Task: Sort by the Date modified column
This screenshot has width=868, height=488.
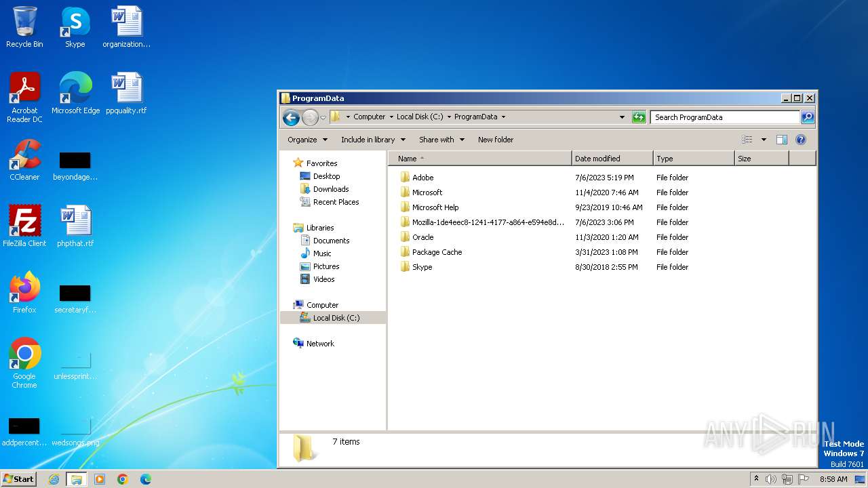Action: coord(612,159)
